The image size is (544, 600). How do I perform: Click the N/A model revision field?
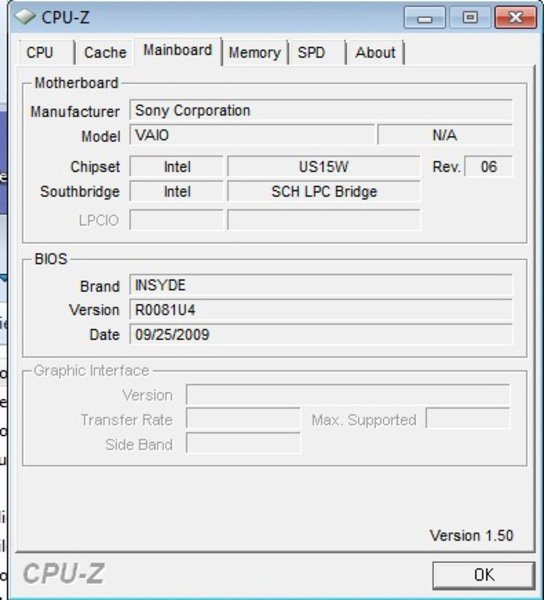[x=445, y=135]
